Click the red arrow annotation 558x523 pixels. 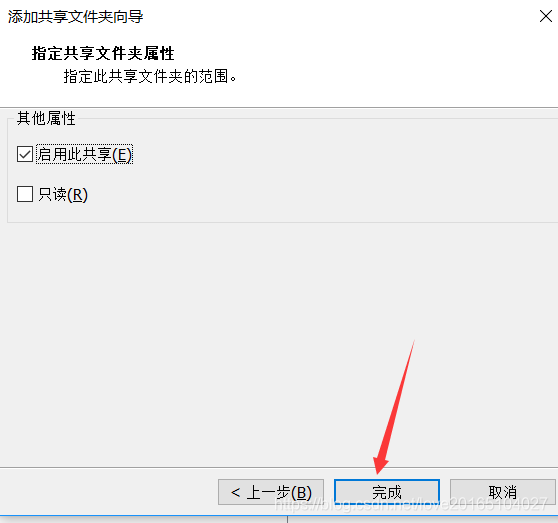click(394, 407)
